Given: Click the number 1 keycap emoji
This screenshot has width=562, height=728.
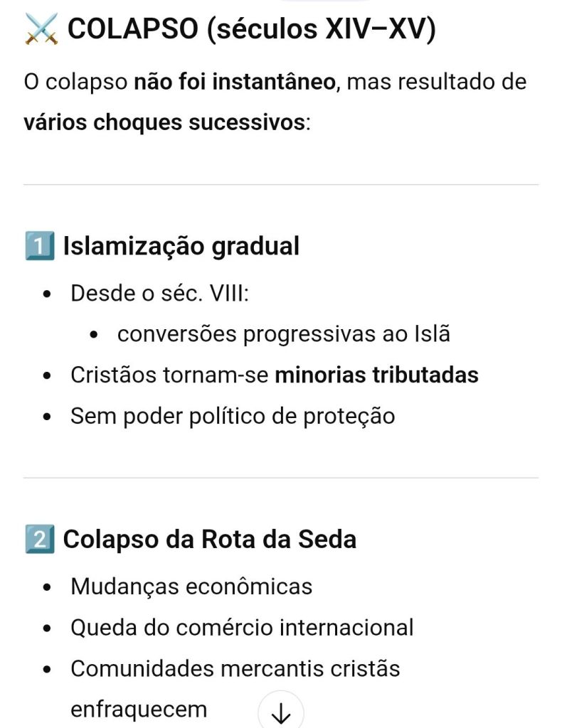Looking at the screenshot, I should pos(39,247).
